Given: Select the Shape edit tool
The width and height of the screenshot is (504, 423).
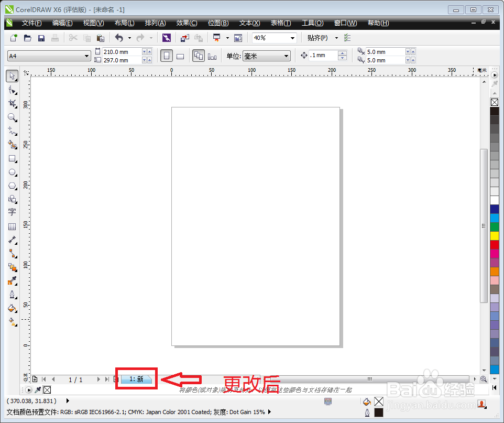Looking at the screenshot, I should tap(12, 90).
